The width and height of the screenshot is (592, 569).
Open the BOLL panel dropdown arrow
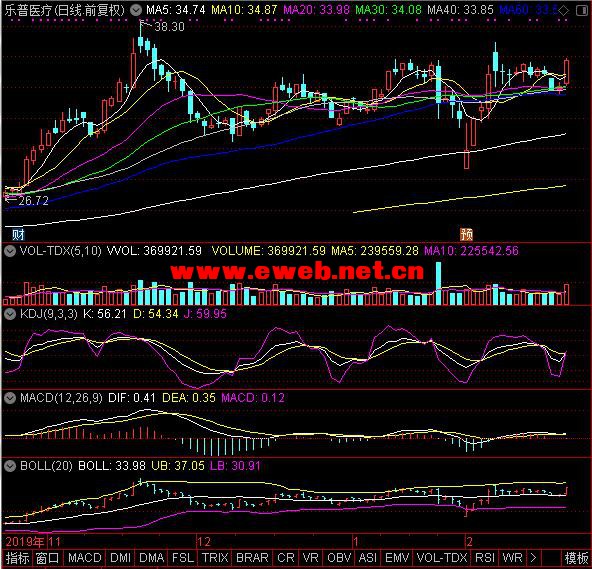(x=10, y=466)
